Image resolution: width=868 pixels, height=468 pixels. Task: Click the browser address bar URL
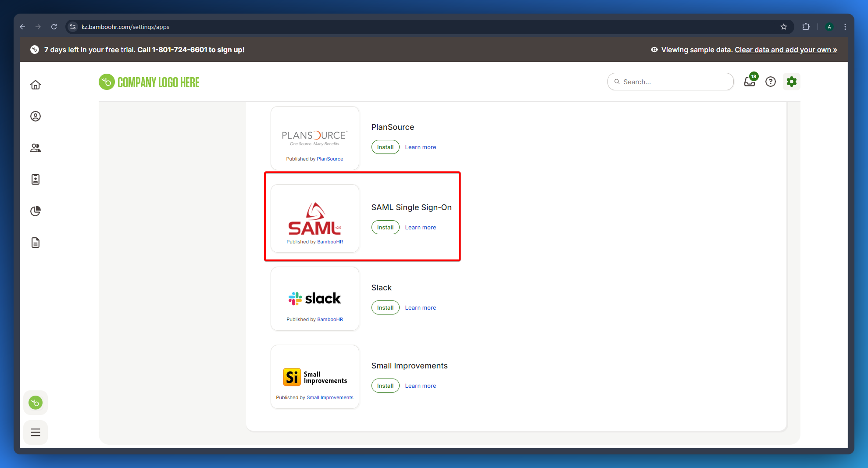tap(125, 27)
